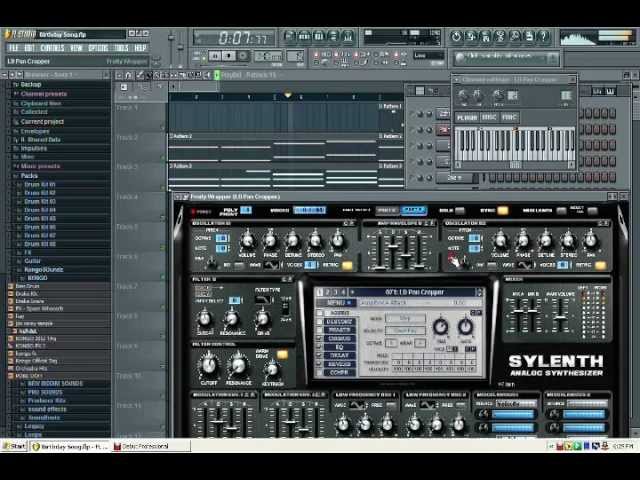Open the DELAY effect tab
The width and height of the screenshot is (640, 480).
(340, 356)
